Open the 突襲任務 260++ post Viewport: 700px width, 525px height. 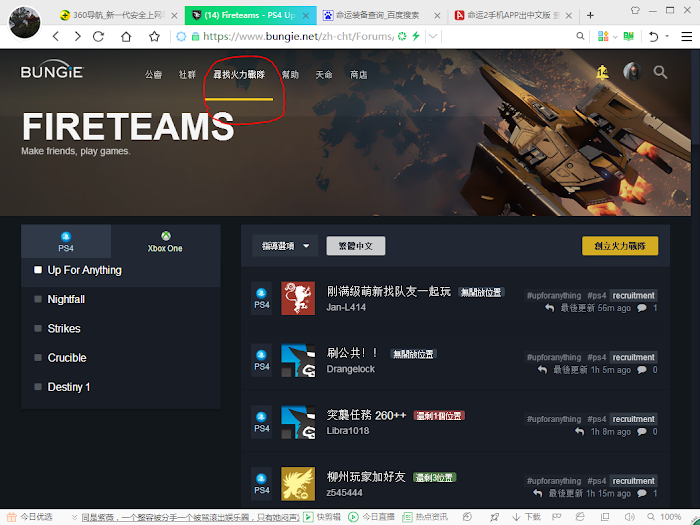(367, 415)
